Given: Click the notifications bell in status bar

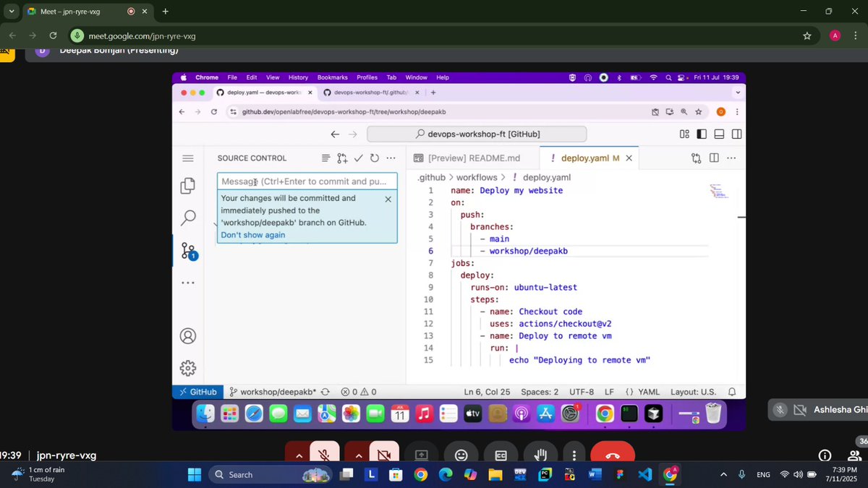Looking at the screenshot, I should (732, 392).
